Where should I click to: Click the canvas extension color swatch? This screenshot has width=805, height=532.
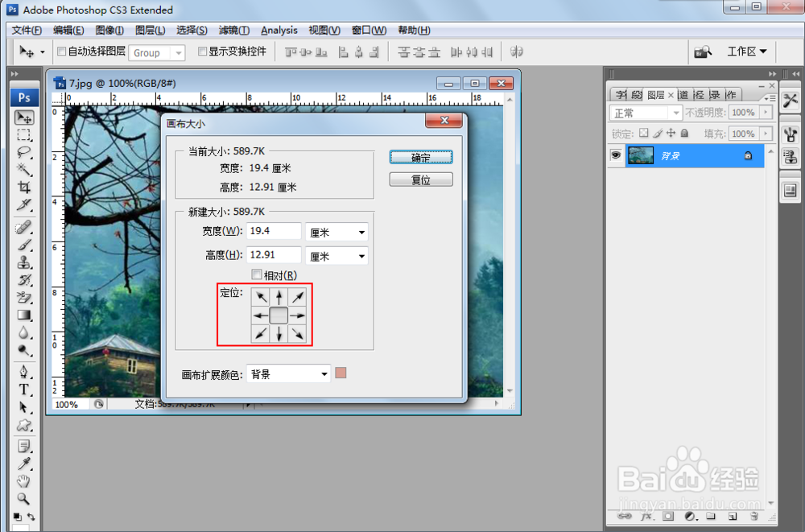click(x=340, y=373)
